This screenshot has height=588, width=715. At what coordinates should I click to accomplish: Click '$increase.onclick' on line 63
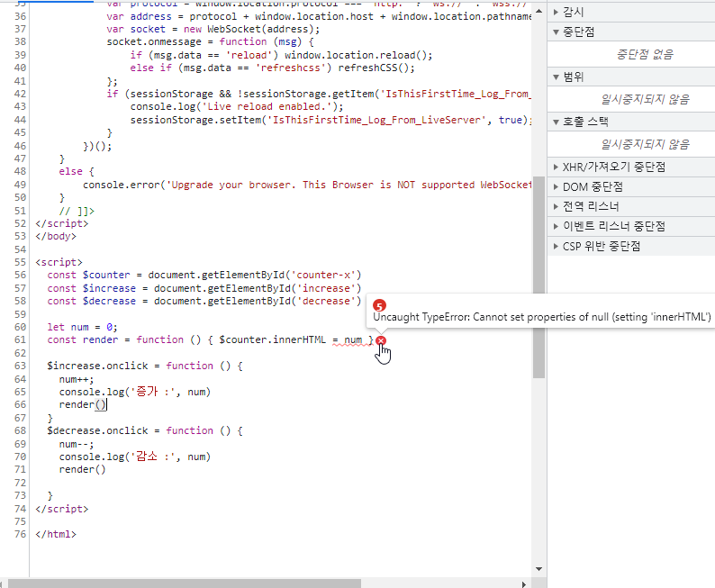click(x=97, y=366)
